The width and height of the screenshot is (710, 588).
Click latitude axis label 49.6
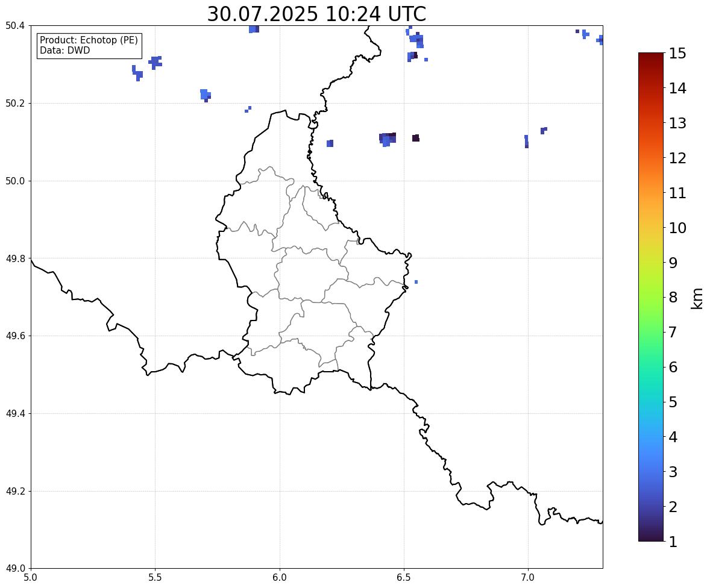(15, 336)
